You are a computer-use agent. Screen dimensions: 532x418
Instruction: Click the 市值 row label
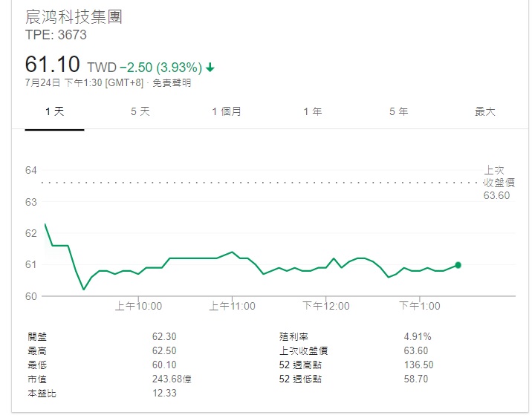37,379
